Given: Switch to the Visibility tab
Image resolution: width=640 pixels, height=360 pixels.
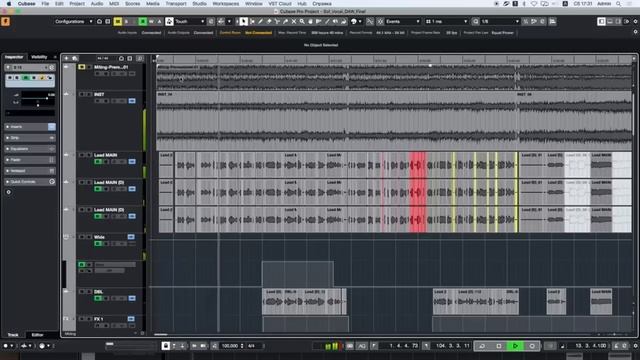Looking at the screenshot, I should [39, 57].
